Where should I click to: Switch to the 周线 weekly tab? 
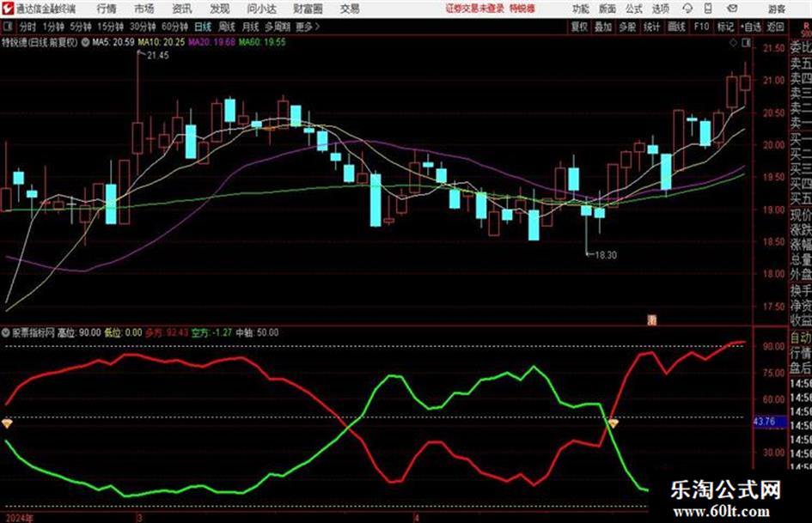pyautogui.click(x=227, y=27)
